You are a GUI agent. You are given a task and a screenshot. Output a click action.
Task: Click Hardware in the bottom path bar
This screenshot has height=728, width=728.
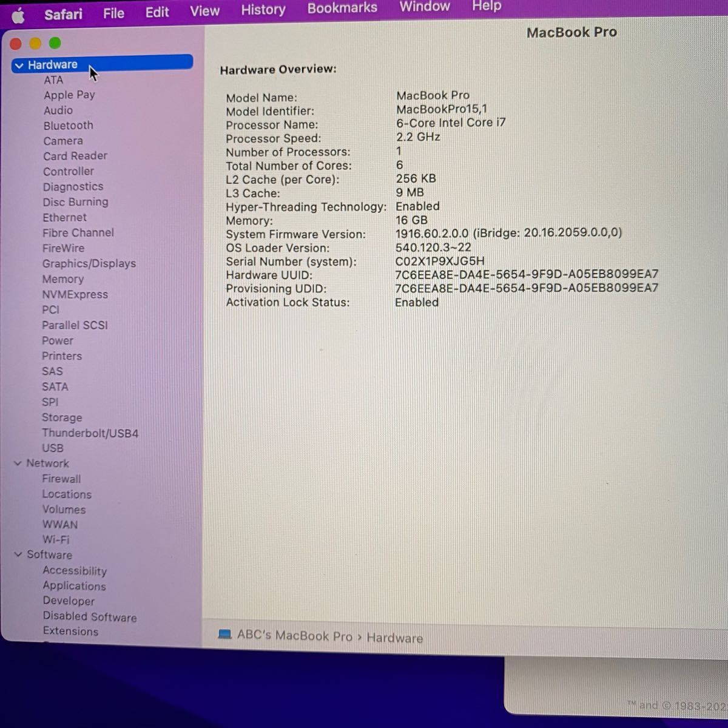[394, 638]
